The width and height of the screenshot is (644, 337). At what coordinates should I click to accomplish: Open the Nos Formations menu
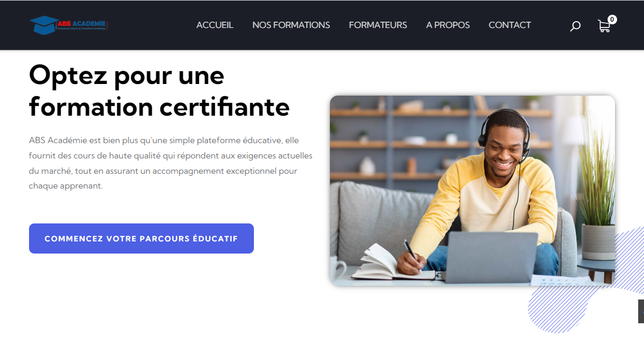pos(291,25)
